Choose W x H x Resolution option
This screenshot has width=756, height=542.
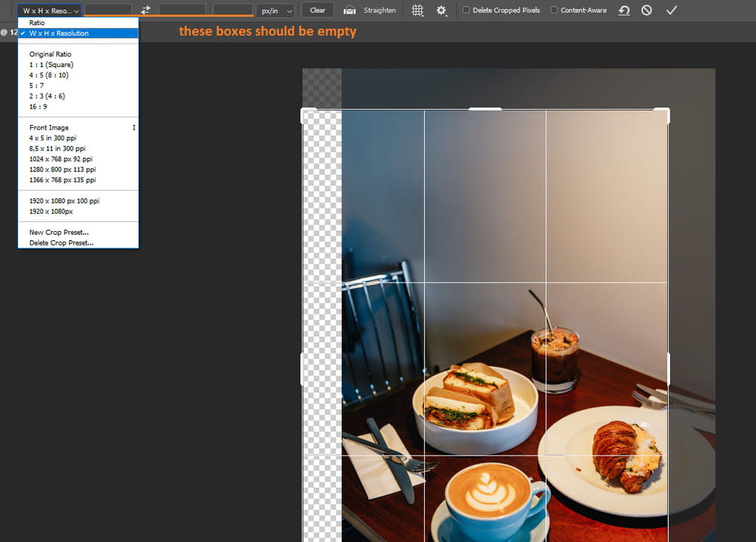coord(78,33)
